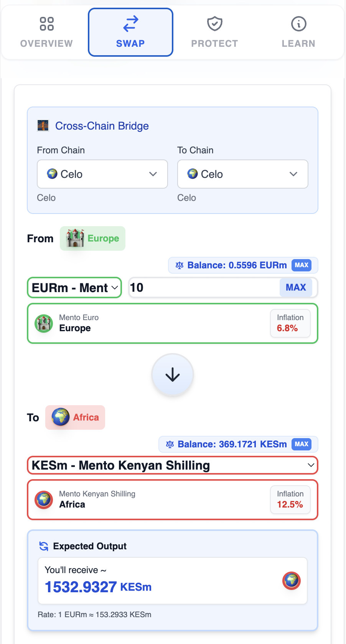Click the Cross-Chain Bridge icon
The width and height of the screenshot is (346, 644).
pos(43,126)
